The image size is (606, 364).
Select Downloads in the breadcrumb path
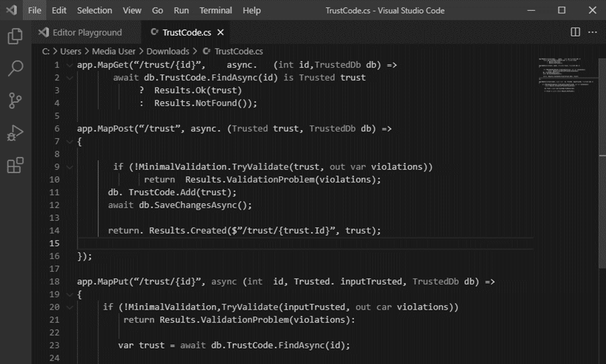(168, 52)
